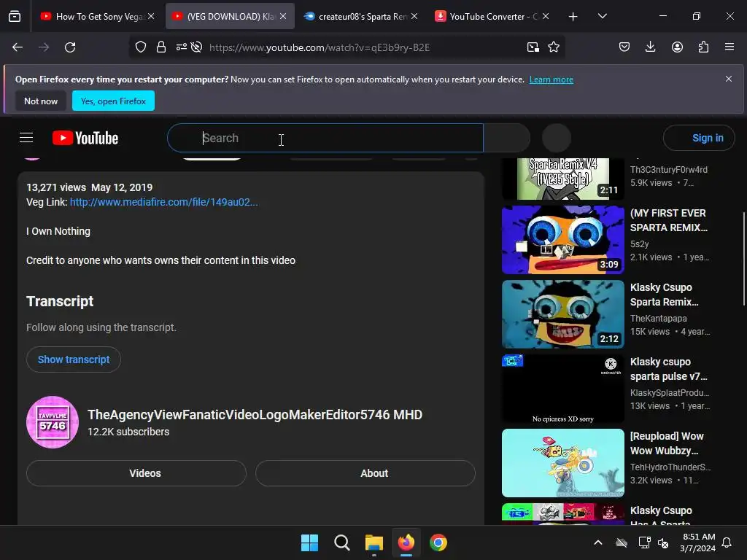747x560 pixels.
Task: Open the channel Videos button
Action: [136, 473]
